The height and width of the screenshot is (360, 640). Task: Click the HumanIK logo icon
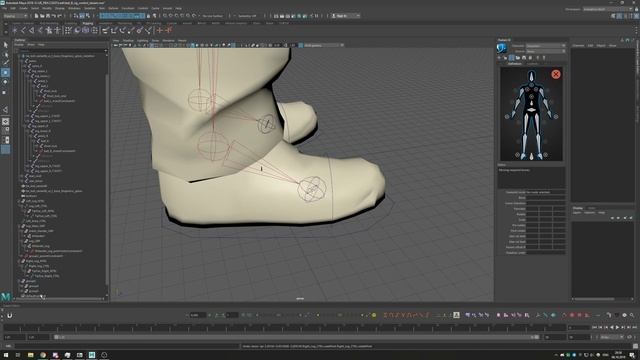pyautogui.click(x=502, y=48)
